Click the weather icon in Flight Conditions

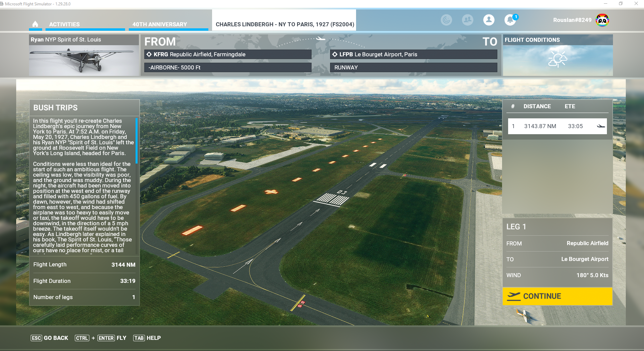click(x=558, y=59)
